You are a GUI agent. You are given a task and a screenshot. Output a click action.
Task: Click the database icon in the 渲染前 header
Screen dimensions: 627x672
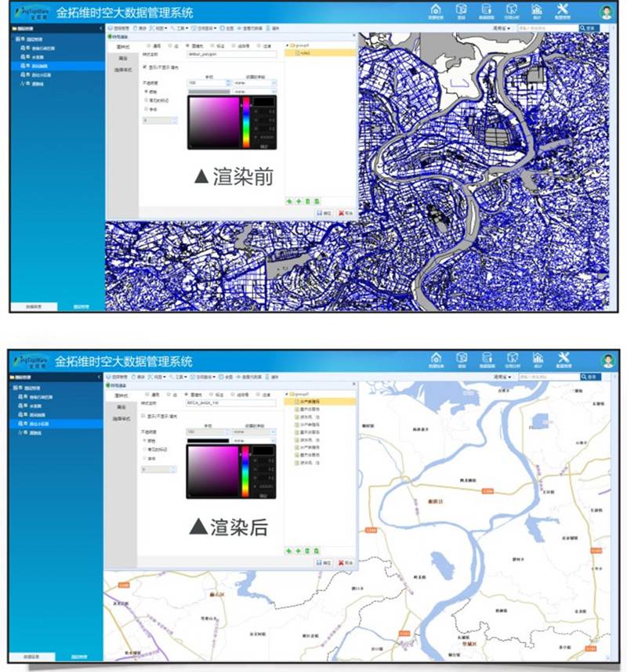tap(486, 9)
